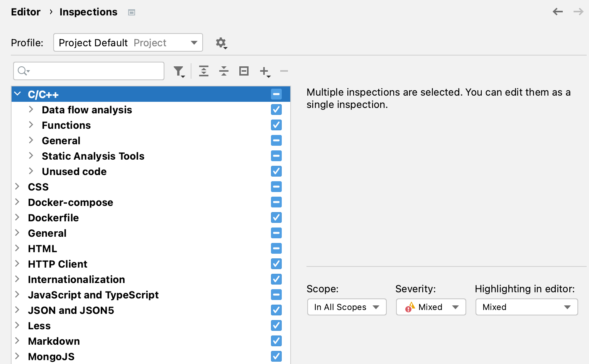Open the inspection filter options
This screenshot has width=589, height=364.
(x=179, y=71)
